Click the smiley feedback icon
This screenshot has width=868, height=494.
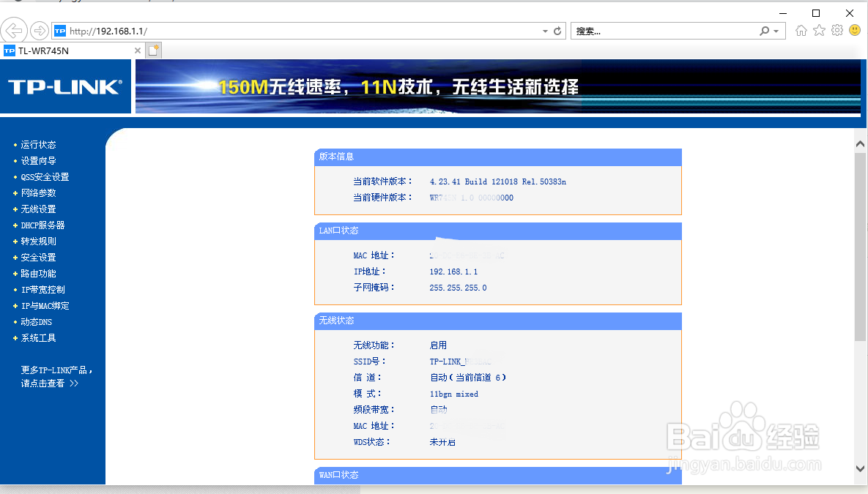(x=854, y=30)
